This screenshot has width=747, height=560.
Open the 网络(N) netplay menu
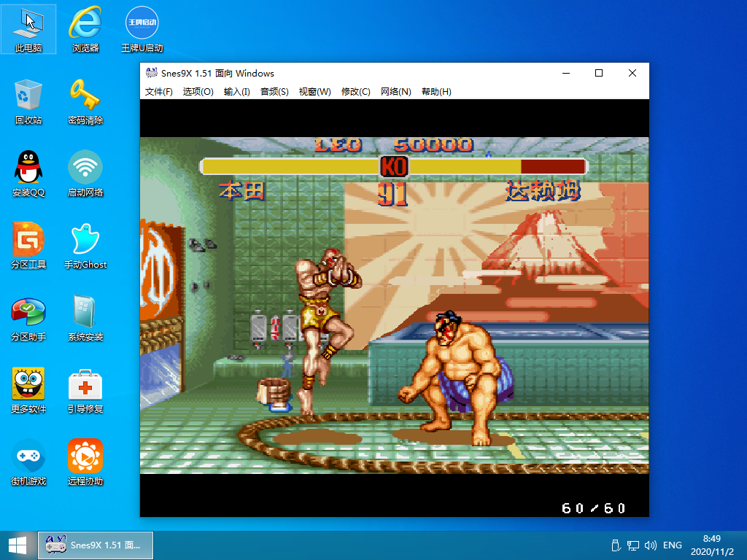(x=396, y=91)
